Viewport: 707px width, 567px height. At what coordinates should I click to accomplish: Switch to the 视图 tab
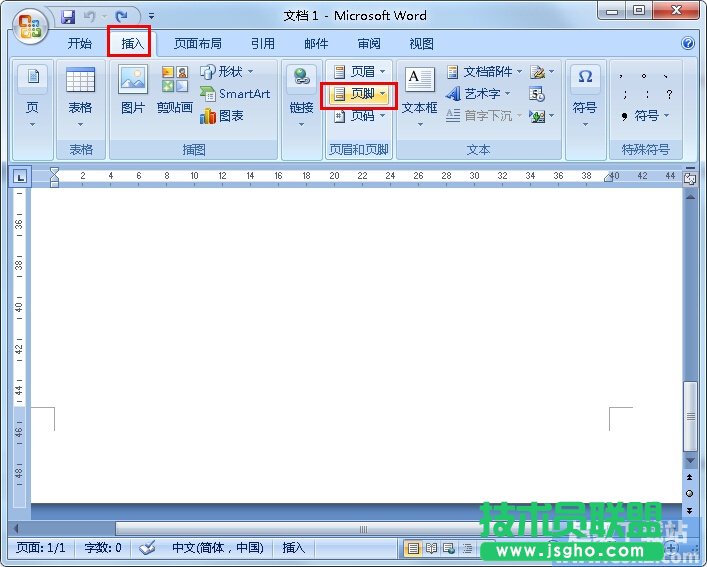tap(421, 43)
